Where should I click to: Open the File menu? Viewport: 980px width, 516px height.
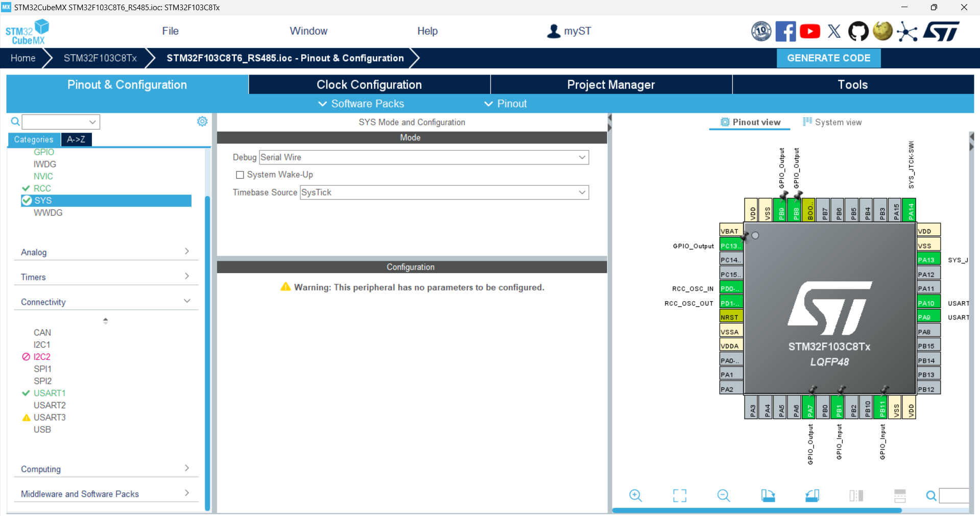click(x=170, y=31)
